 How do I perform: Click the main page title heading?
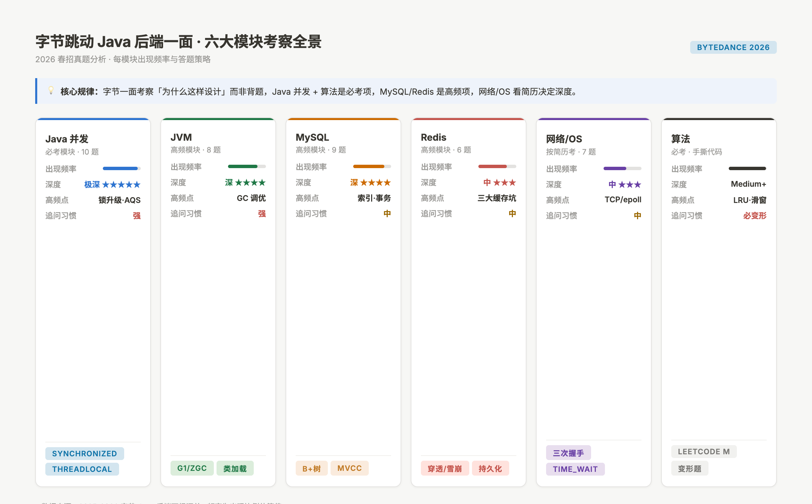click(x=179, y=42)
